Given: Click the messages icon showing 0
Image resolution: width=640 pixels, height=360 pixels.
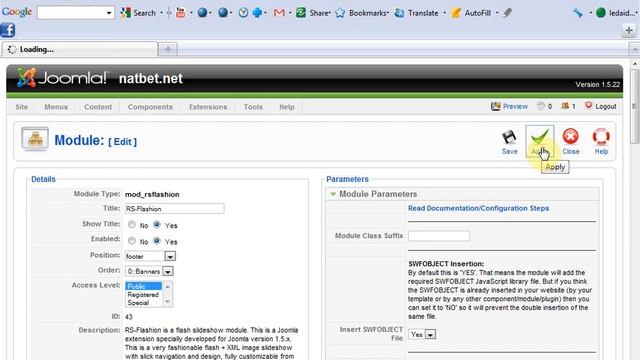Looking at the screenshot, I should point(541,106).
